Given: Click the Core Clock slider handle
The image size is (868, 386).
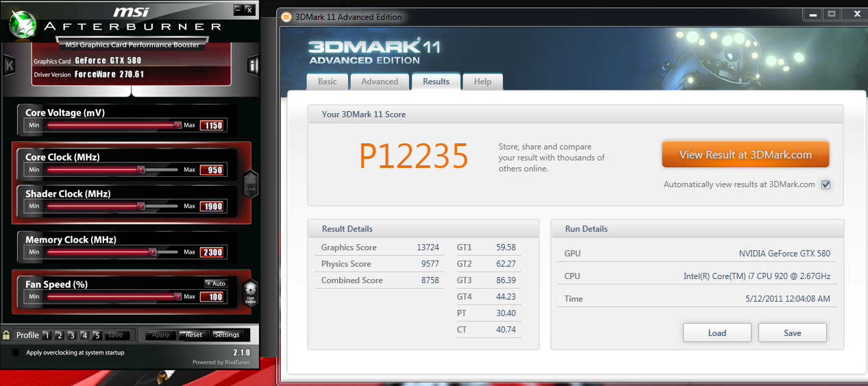Looking at the screenshot, I should [141, 169].
